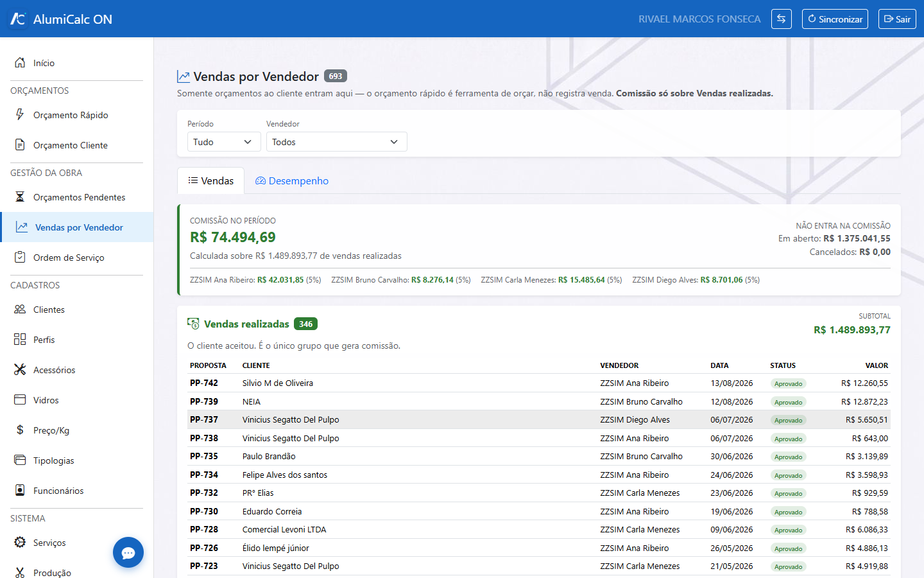
Task: Click the PP-723 proposal number
Action: 204,566
